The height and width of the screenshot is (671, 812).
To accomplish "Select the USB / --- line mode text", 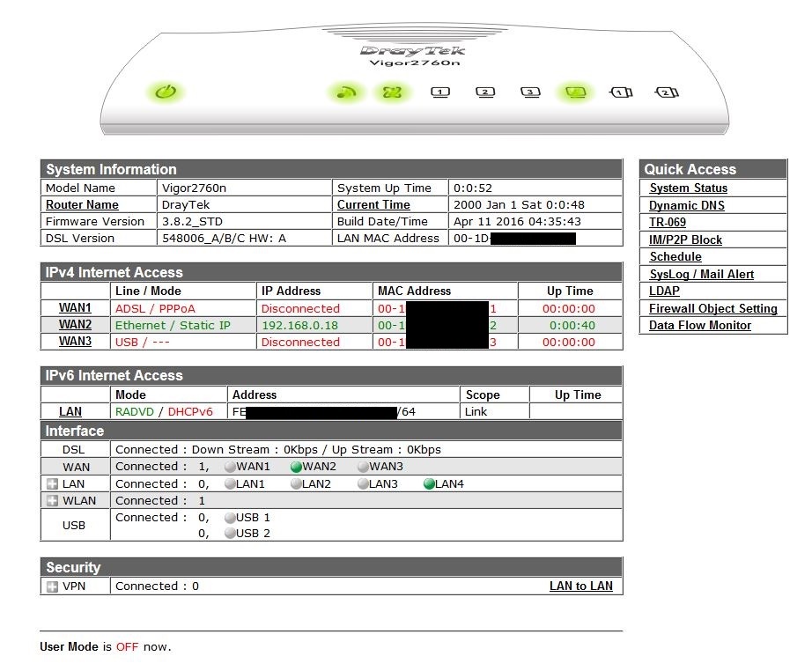I will (x=143, y=343).
